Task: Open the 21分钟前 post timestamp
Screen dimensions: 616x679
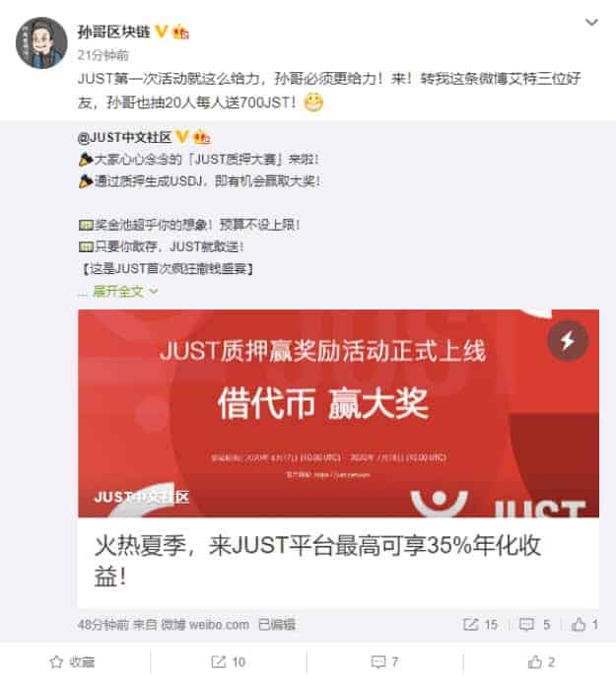Action: [103, 55]
